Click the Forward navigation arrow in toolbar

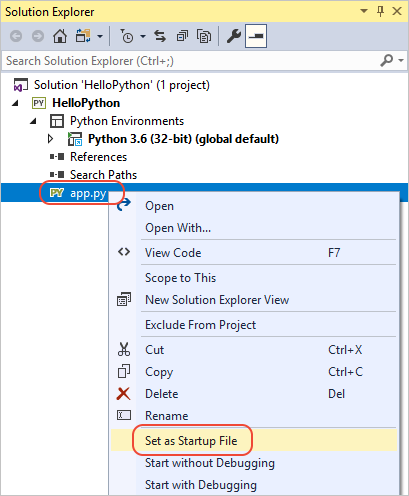(x=38, y=36)
